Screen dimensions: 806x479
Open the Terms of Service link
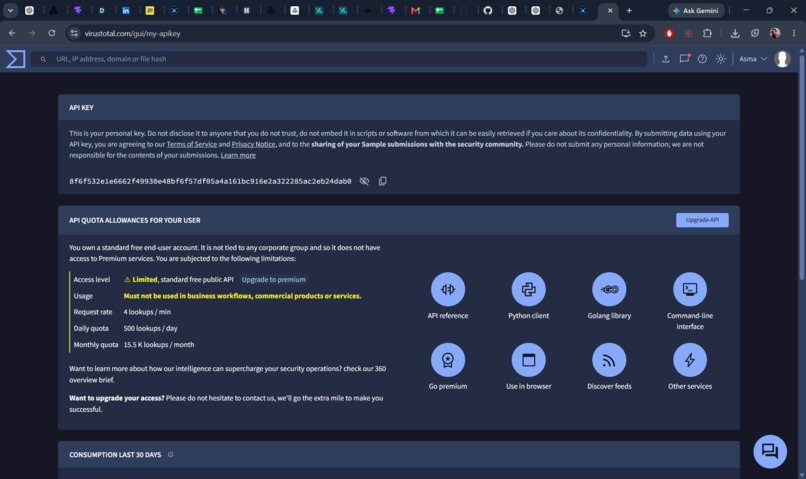pyautogui.click(x=192, y=144)
